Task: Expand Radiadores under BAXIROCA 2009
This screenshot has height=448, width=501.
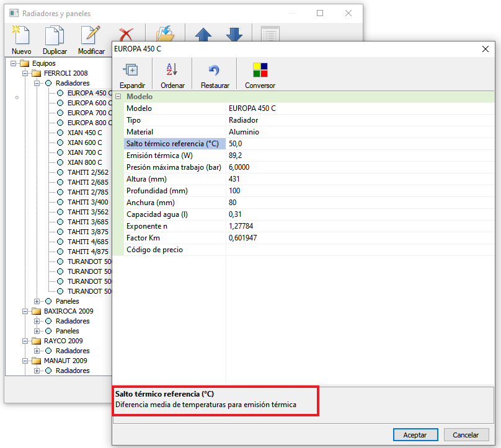Action: [x=37, y=321]
